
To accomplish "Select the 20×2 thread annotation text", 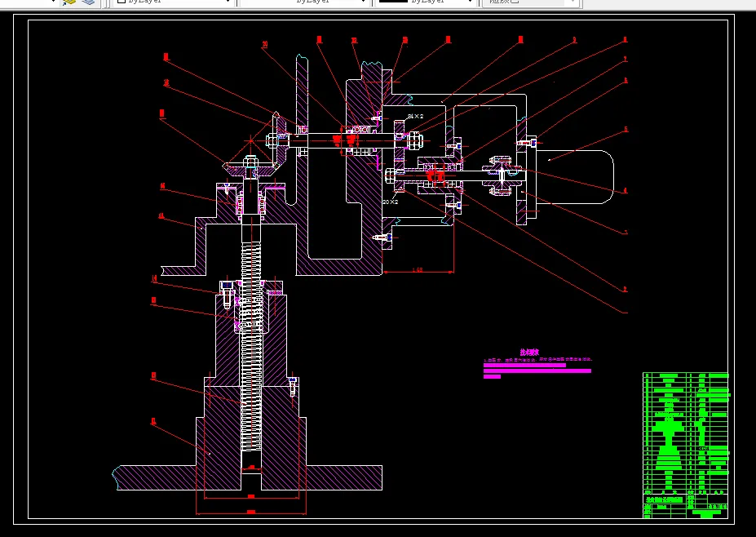I will coord(391,202).
